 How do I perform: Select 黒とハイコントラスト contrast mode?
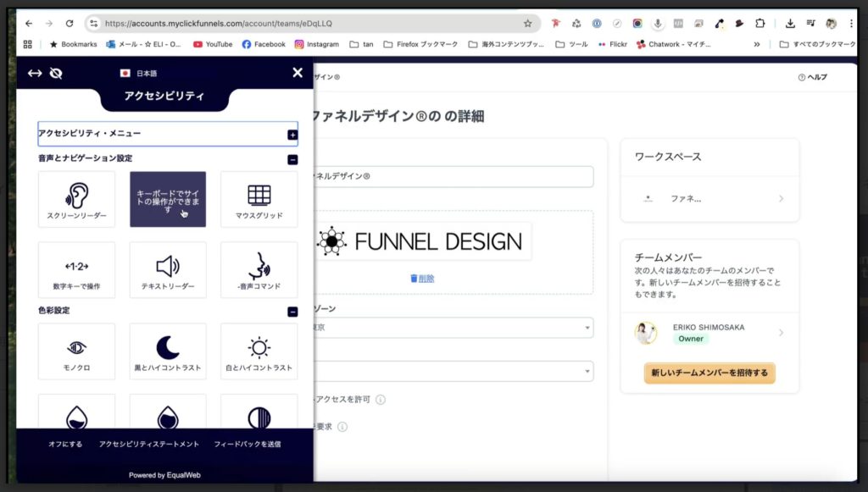click(167, 351)
